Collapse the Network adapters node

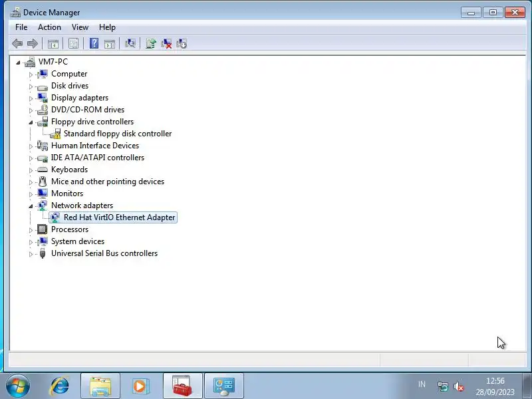31,206
